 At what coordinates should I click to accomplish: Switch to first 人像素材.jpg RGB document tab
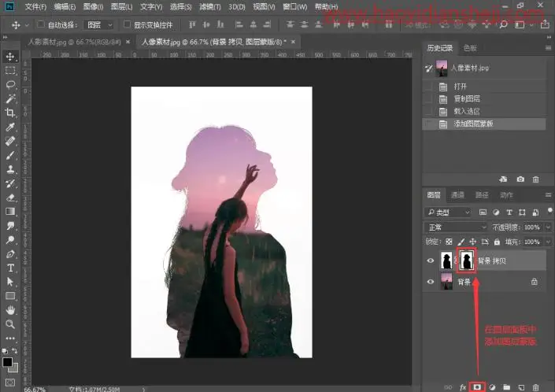click(75, 42)
